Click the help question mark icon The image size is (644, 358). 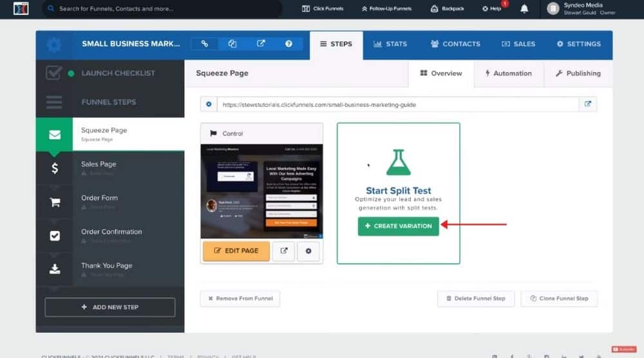[289, 44]
